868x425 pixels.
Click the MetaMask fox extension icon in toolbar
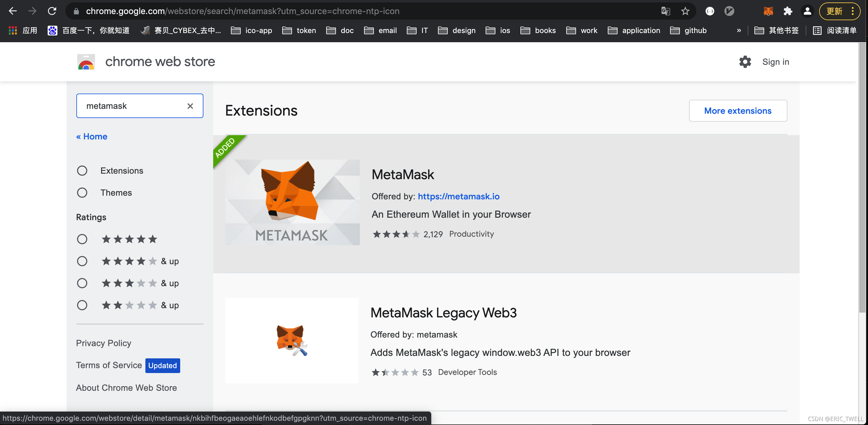click(x=768, y=11)
